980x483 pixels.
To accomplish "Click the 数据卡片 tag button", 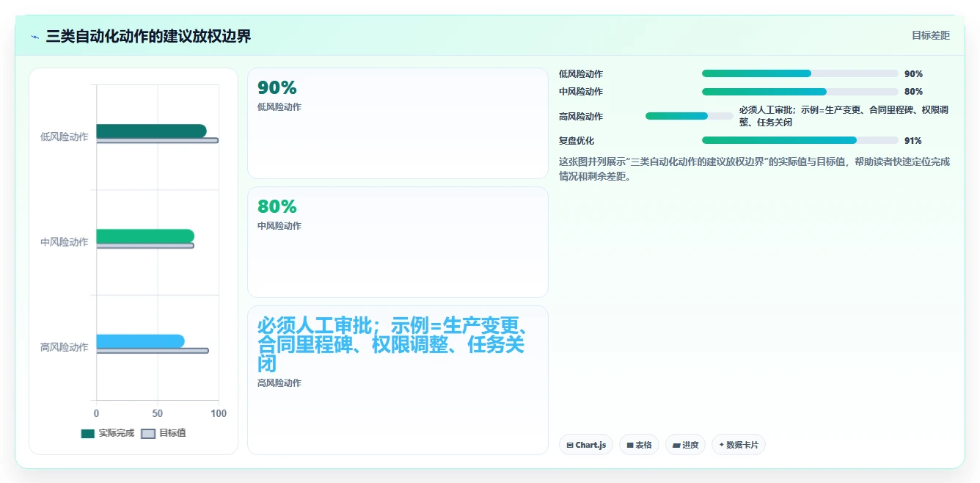I will point(739,445).
